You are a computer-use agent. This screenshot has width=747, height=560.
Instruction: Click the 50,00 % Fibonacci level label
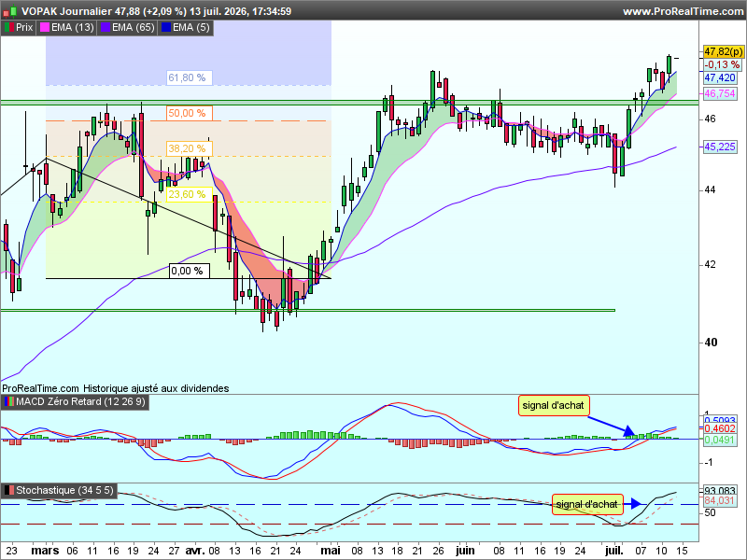[x=190, y=113]
